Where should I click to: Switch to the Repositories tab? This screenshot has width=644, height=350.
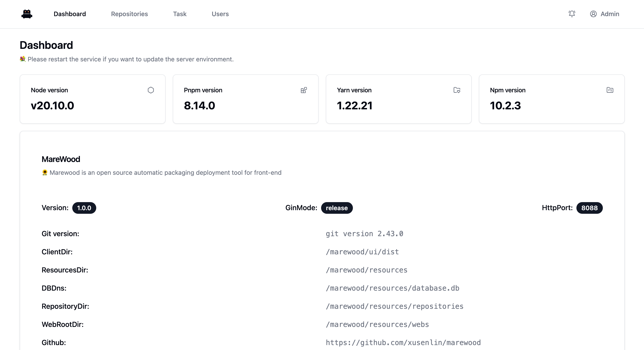tap(129, 14)
